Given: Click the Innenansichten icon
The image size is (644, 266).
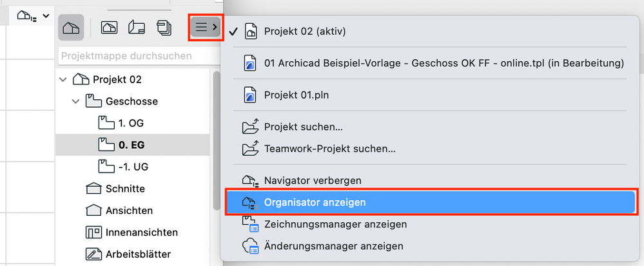Looking at the screenshot, I should tap(94, 232).
